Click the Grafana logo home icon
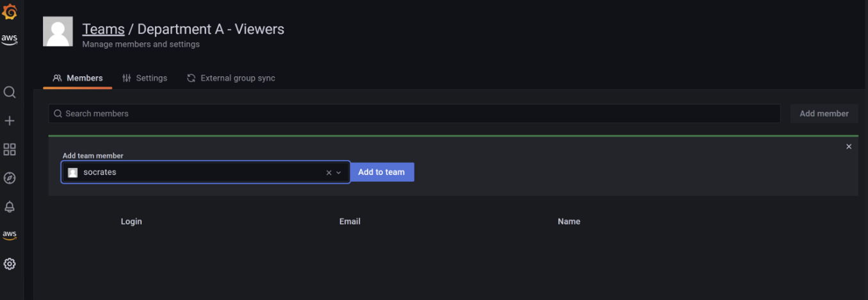Screen dimensions: 868x300 (10, 12)
